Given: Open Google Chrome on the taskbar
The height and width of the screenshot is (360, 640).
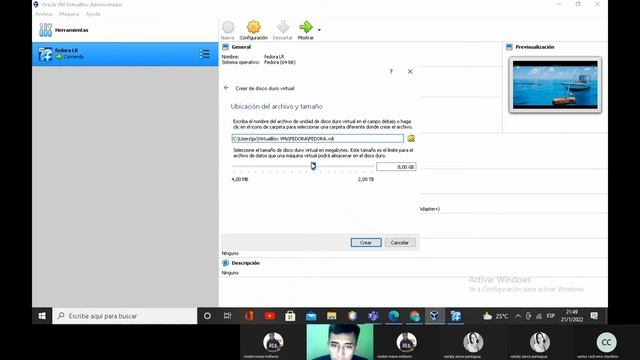Looking at the screenshot, I should 415,316.
